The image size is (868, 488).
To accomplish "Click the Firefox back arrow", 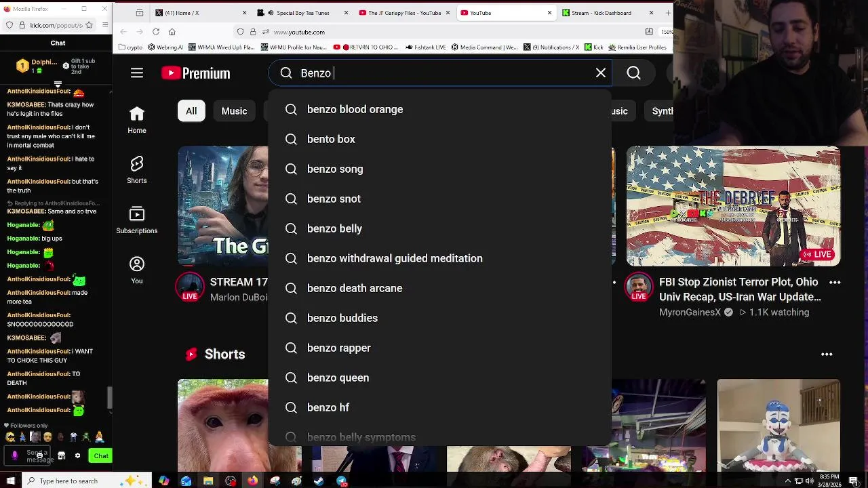I will tap(123, 32).
